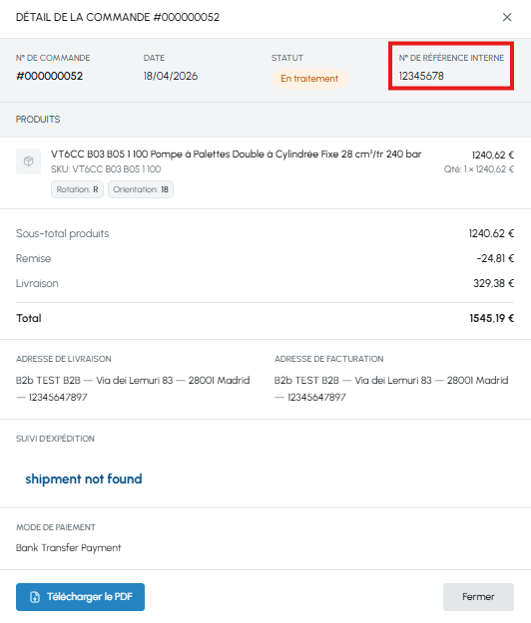This screenshot has height=623, width=531.
Task: Click the product package thumbnail icon
Action: pyautogui.click(x=28, y=161)
